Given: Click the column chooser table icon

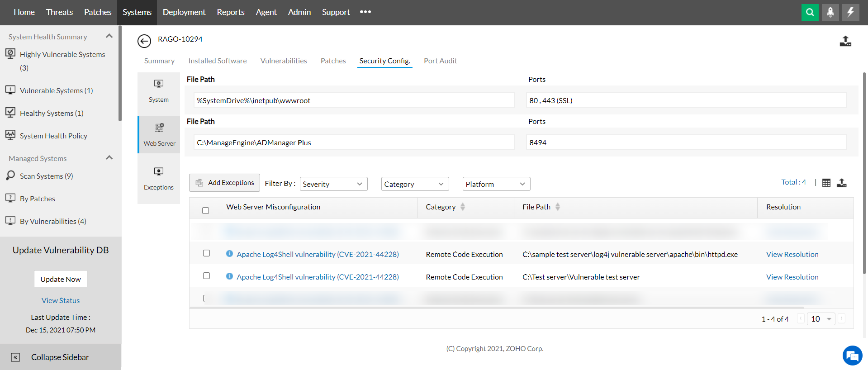Looking at the screenshot, I should pos(826,183).
